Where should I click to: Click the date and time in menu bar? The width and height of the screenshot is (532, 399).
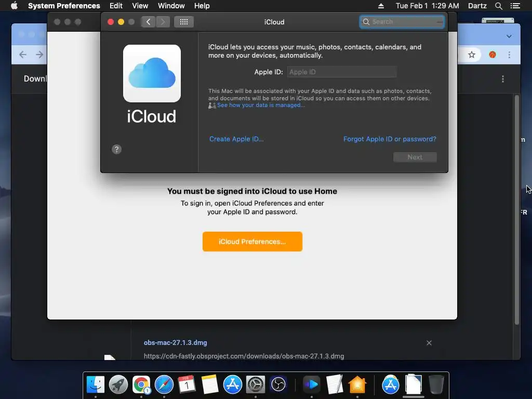tap(428, 6)
